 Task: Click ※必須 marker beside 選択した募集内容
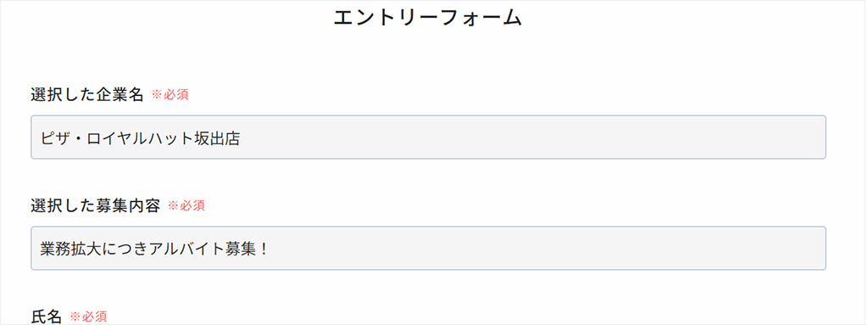coord(186,205)
